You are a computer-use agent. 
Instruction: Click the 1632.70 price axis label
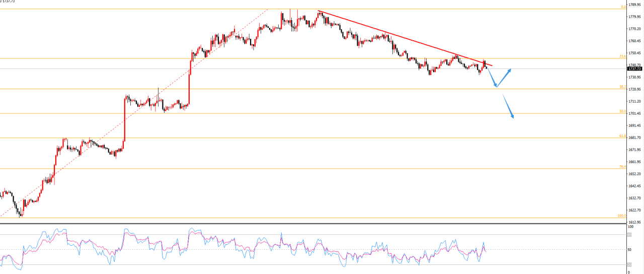[x=635, y=198]
